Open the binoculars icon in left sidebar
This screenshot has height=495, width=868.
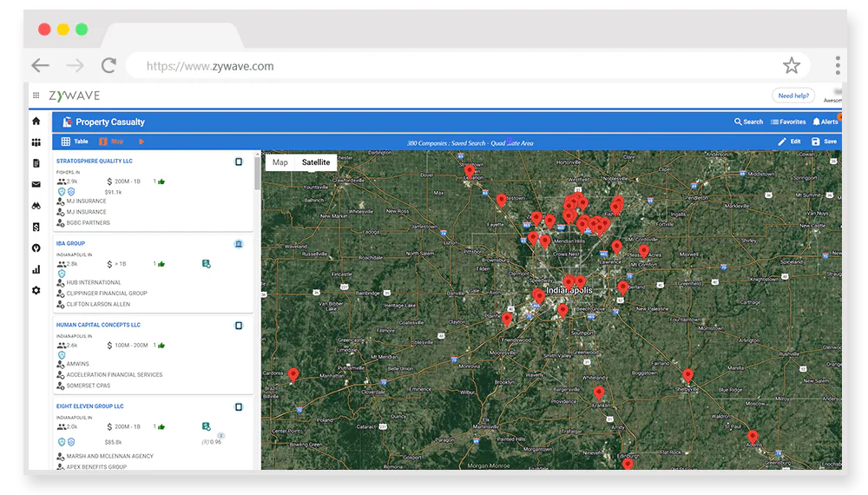click(36, 206)
